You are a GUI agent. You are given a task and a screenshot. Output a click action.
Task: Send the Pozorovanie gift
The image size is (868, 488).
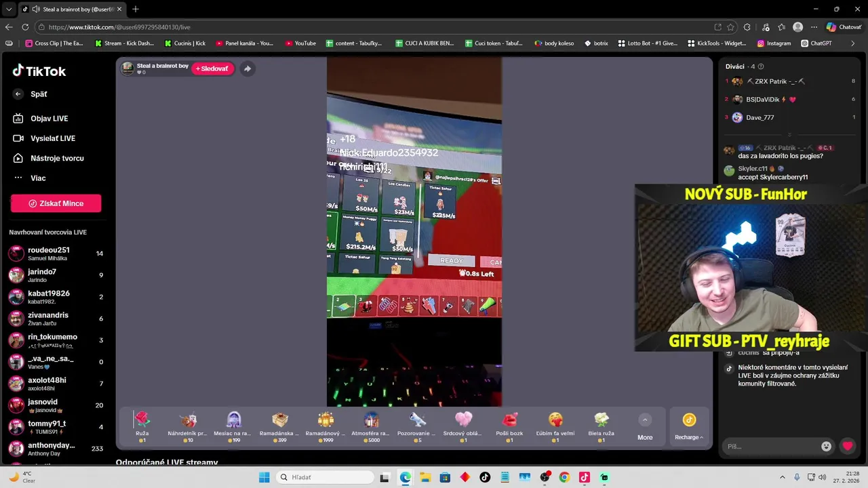click(417, 427)
